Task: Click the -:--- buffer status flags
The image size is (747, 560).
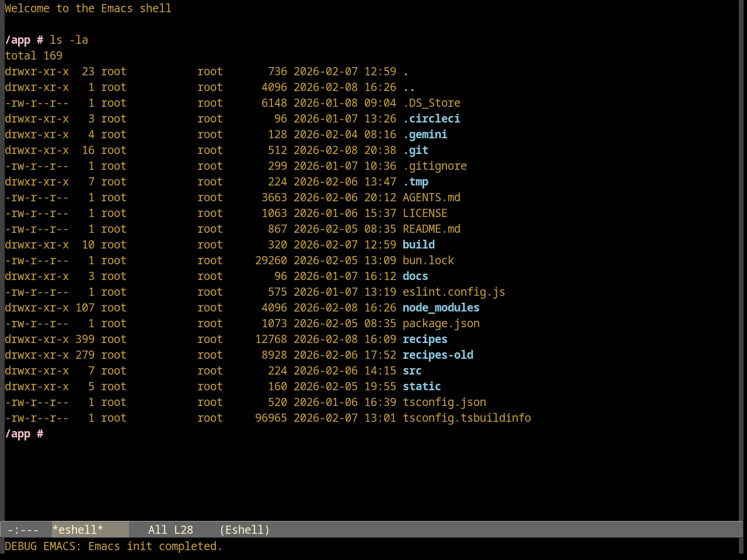Action: (x=23, y=530)
